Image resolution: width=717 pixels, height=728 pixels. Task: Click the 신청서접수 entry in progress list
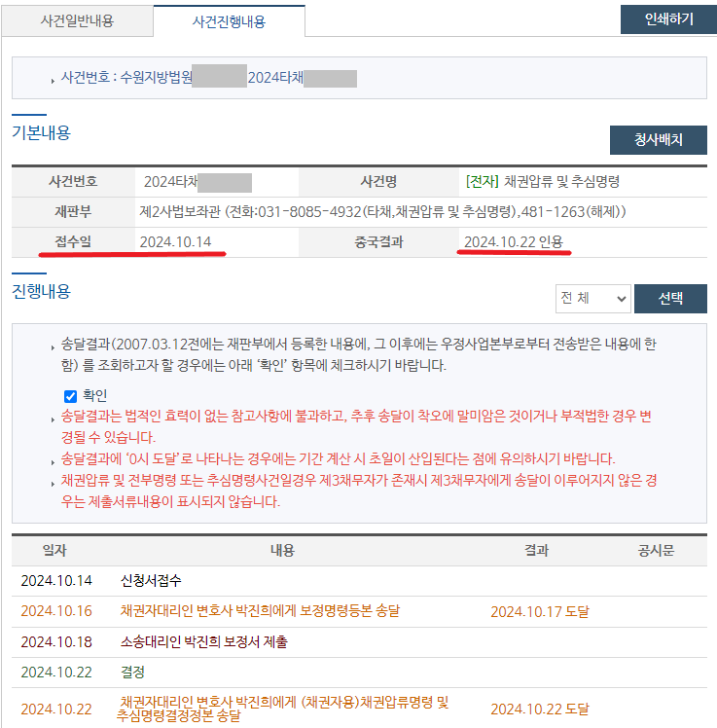coord(151,581)
